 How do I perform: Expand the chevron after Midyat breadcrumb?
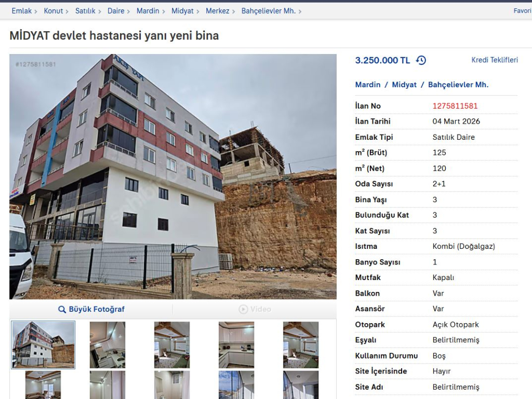click(198, 11)
